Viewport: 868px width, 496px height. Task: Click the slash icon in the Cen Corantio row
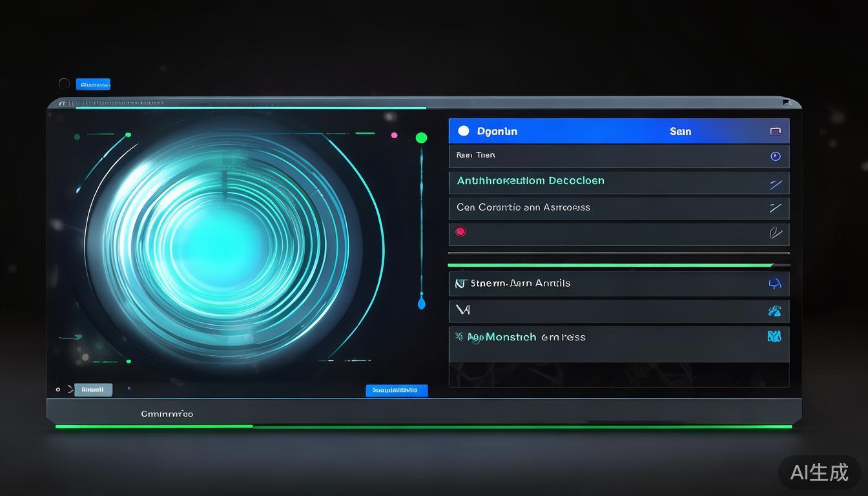(775, 208)
